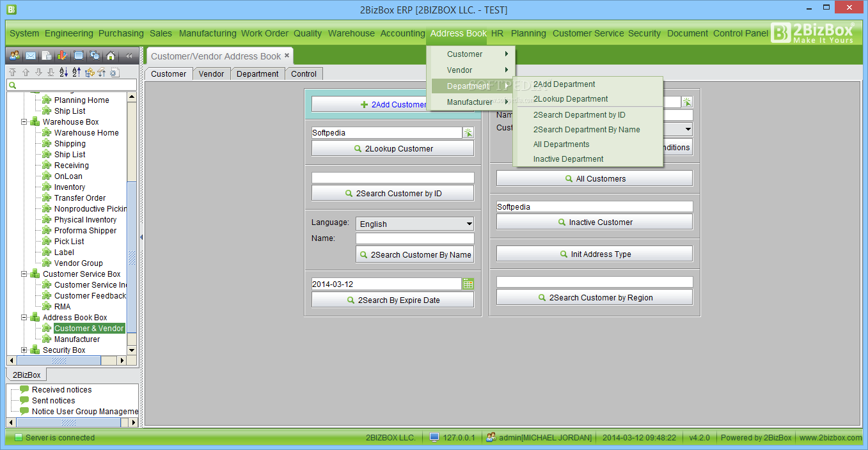Expand the Security Box tree node

pos(24,350)
